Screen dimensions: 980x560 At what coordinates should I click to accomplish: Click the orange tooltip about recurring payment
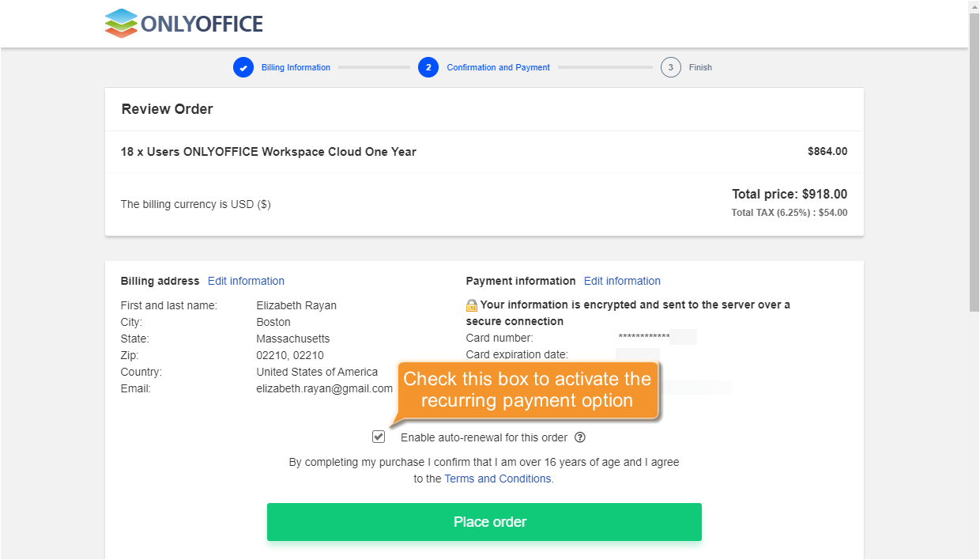528,390
